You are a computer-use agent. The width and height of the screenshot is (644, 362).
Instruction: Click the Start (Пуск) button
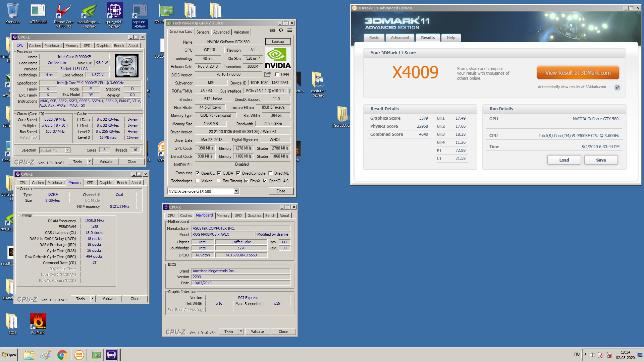point(9,355)
